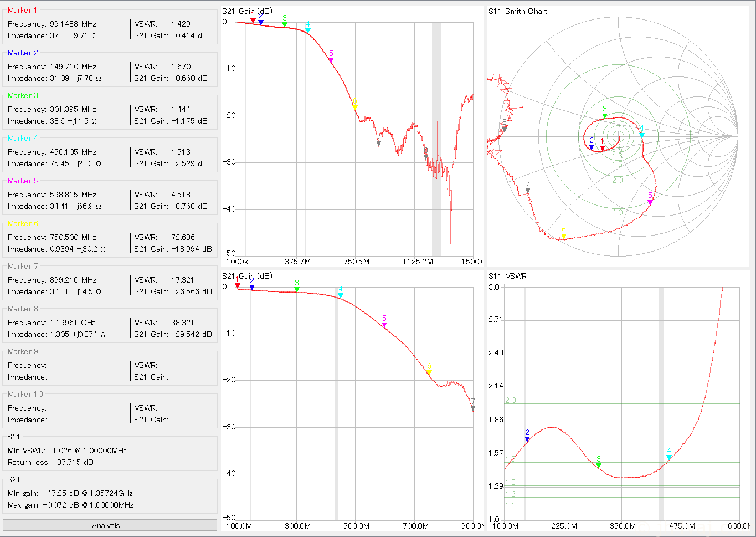Pick green marker 3 on the Smith chart
Viewport: 756px width, 537px height.
(605, 115)
